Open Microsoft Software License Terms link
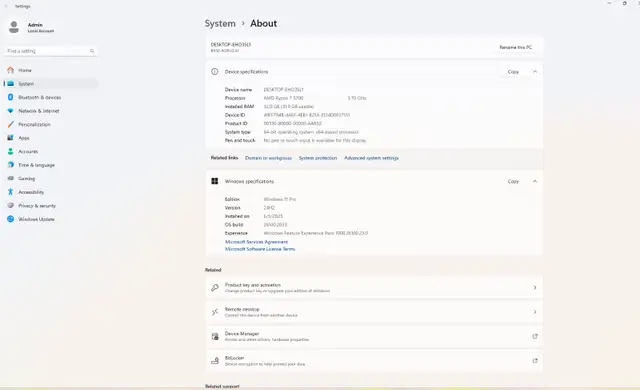The width and height of the screenshot is (640, 390). pos(260,249)
